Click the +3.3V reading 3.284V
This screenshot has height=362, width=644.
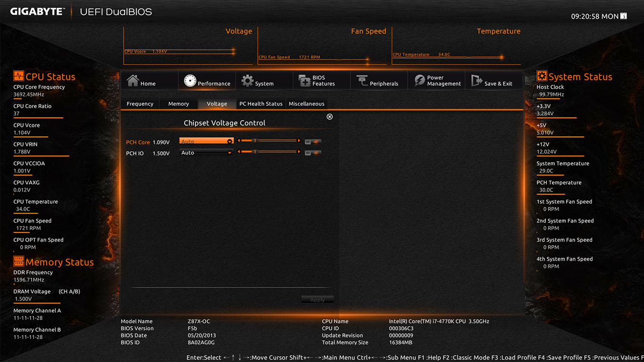545,114
